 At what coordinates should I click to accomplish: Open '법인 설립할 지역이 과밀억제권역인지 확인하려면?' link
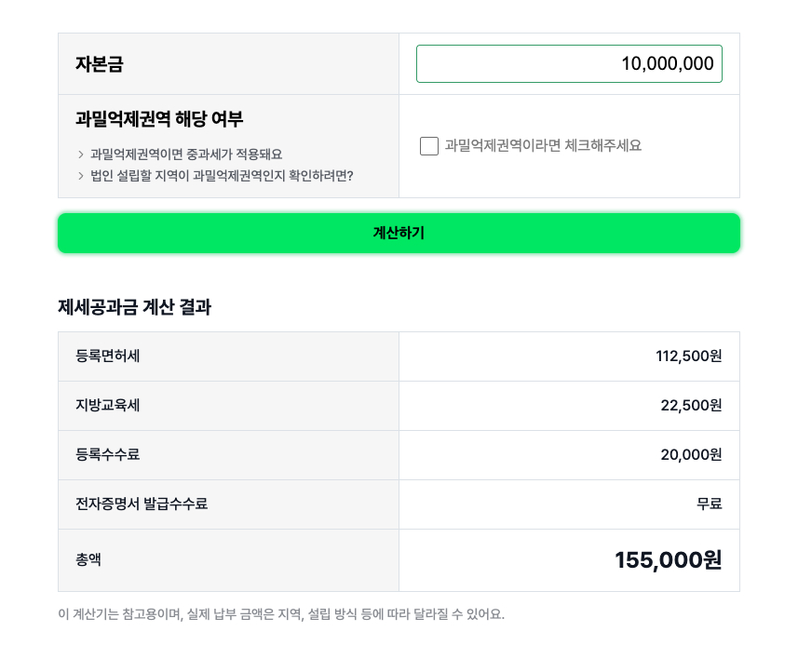[x=222, y=176]
